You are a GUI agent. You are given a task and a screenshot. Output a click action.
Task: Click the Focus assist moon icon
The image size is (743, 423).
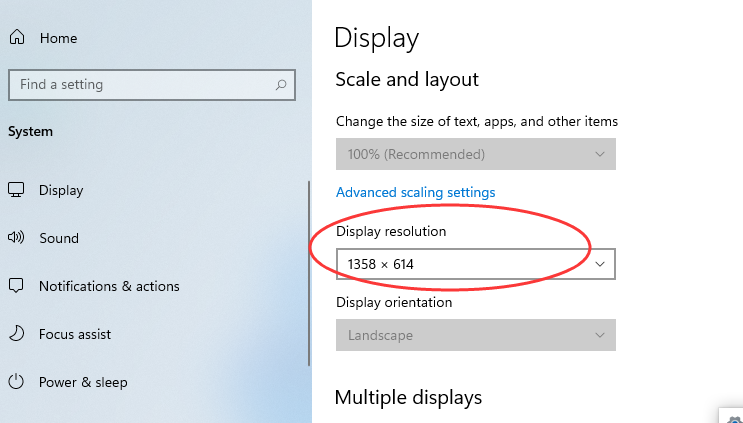click(x=16, y=334)
